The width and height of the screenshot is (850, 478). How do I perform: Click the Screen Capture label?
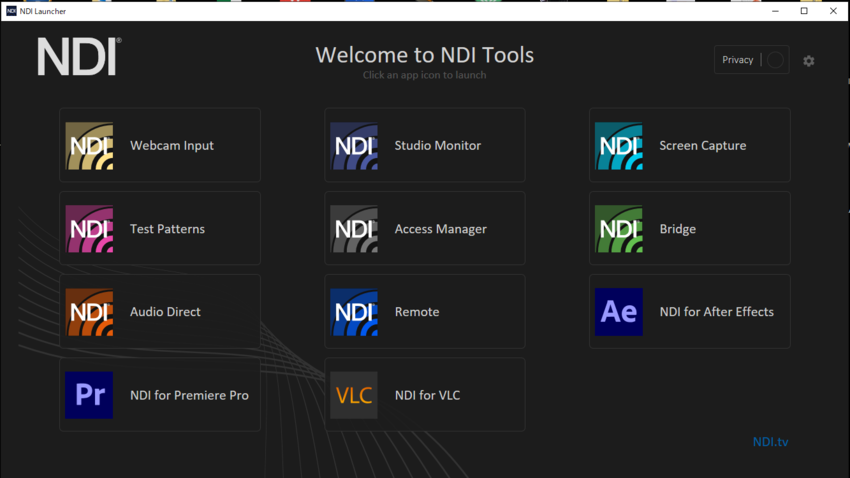coord(703,146)
